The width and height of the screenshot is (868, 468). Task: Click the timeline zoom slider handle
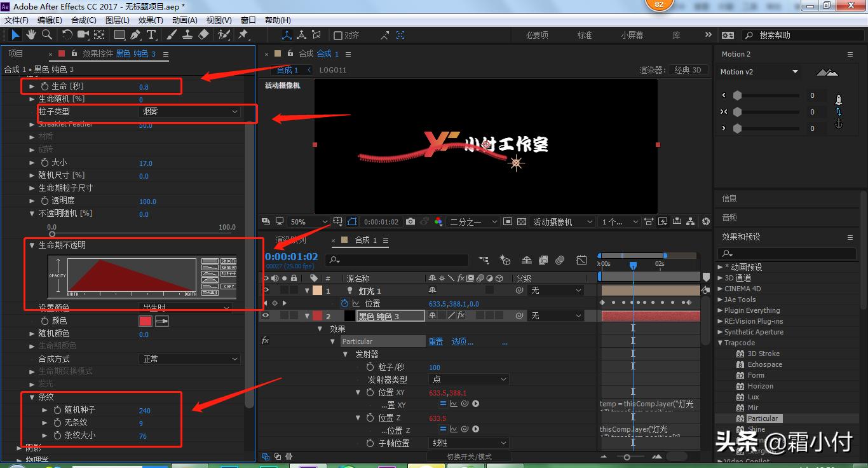(x=627, y=457)
